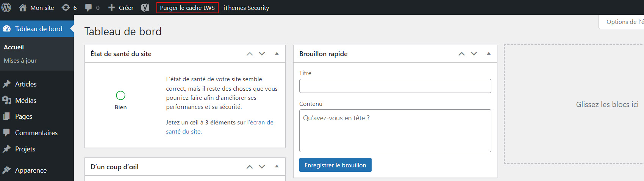Click into the Titre input field

395,86
